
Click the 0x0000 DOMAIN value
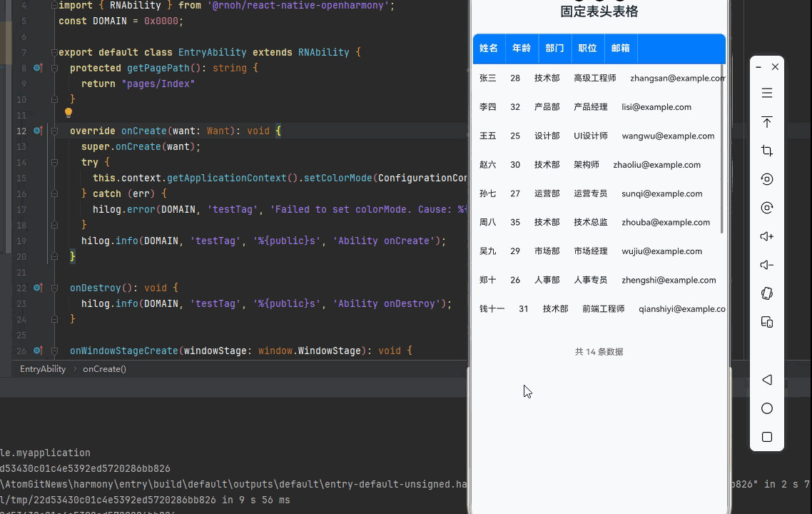(161, 21)
